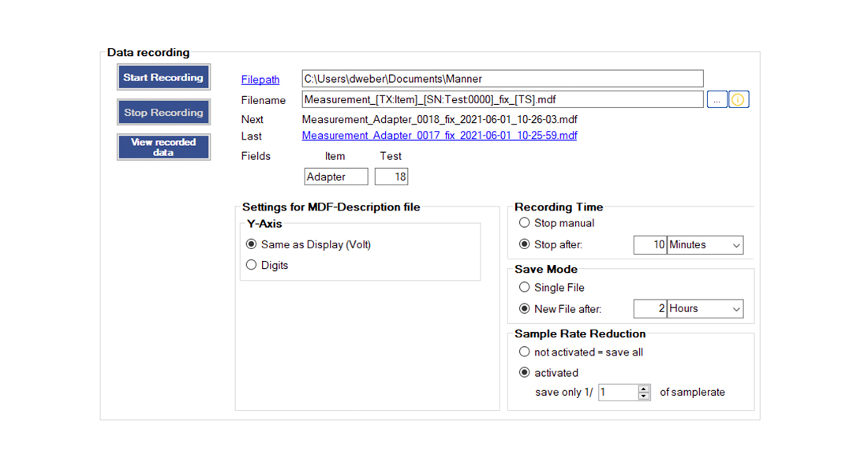Open last recorded file Measurement_Adapter_0017 link
This screenshot has width=868, height=473.
pyautogui.click(x=439, y=136)
